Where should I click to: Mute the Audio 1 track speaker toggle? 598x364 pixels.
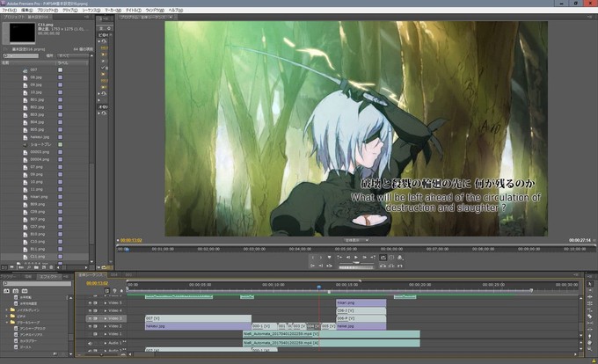89,343
